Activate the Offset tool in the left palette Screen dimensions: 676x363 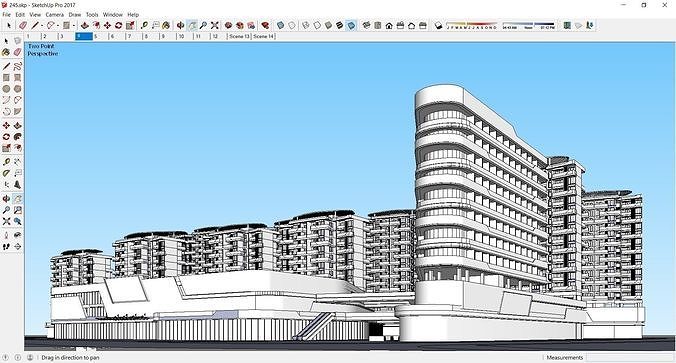[17, 148]
